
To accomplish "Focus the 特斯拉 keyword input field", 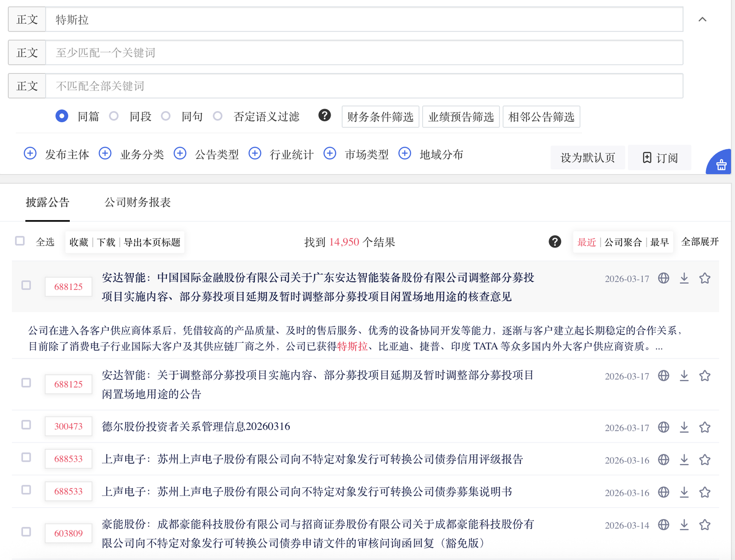I will 364,19.
